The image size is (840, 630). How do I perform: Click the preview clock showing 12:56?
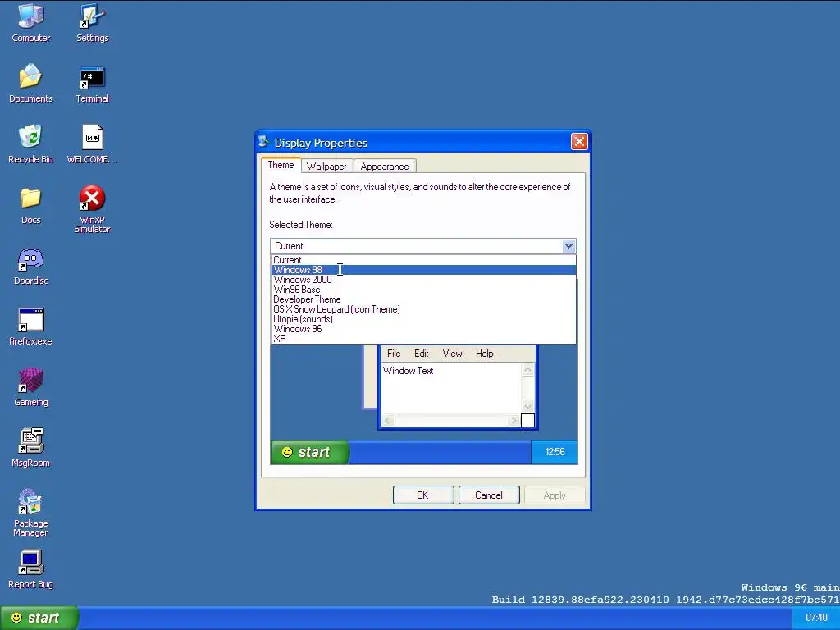point(555,452)
